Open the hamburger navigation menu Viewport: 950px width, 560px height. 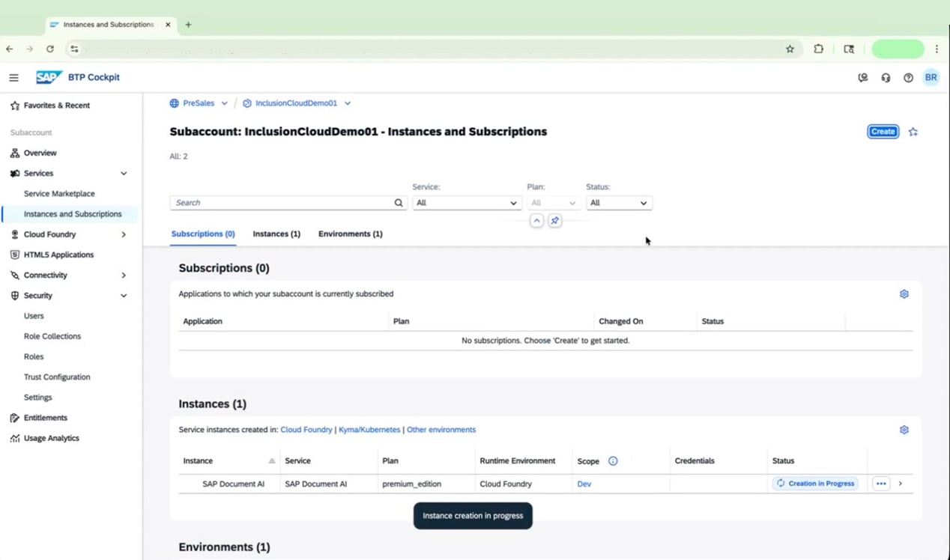(x=13, y=77)
